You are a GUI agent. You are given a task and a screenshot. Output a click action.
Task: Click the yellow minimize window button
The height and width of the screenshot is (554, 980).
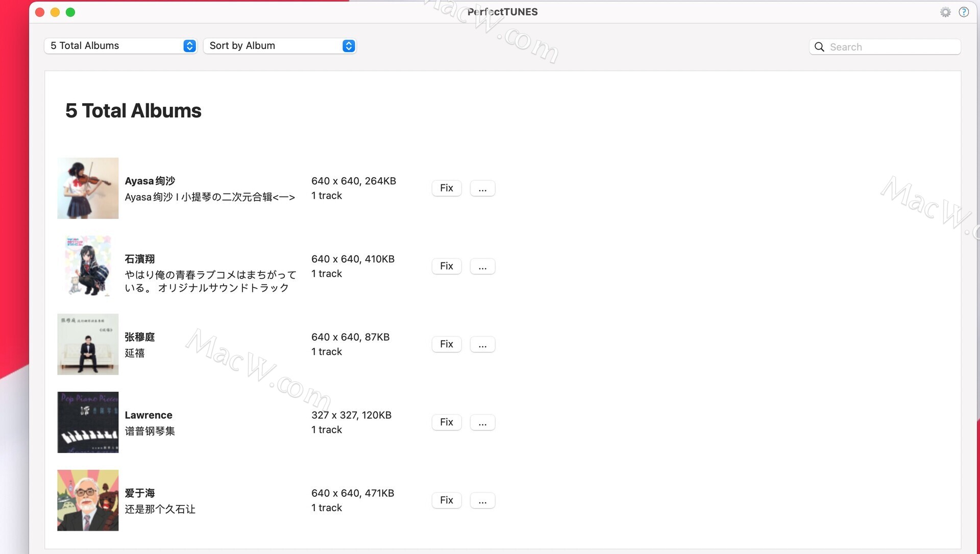pyautogui.click(x=55, y=12)
